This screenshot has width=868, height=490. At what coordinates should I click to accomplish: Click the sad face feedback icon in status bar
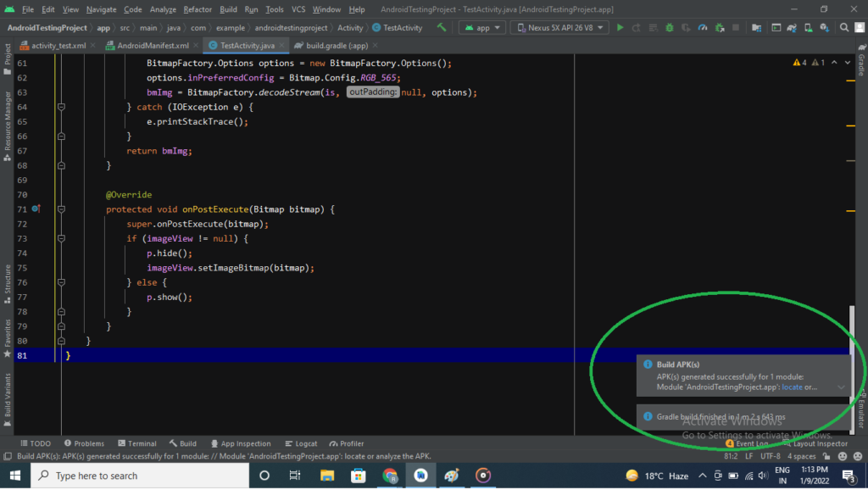[x=858, y=456]
